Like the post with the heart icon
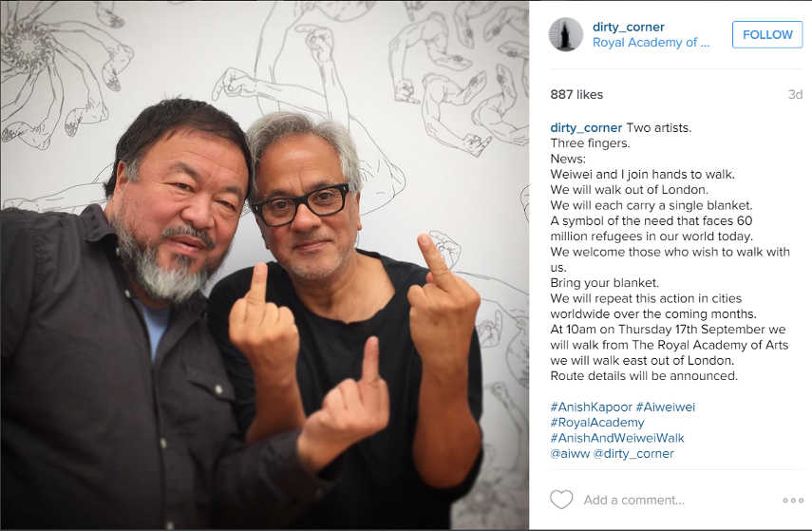Screen dimensions: 812x531 coord(561,500)
